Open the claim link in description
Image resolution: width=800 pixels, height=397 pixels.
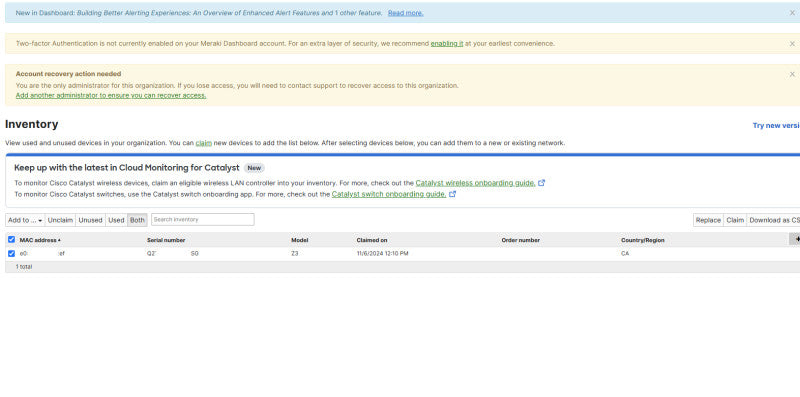point(204,143)
